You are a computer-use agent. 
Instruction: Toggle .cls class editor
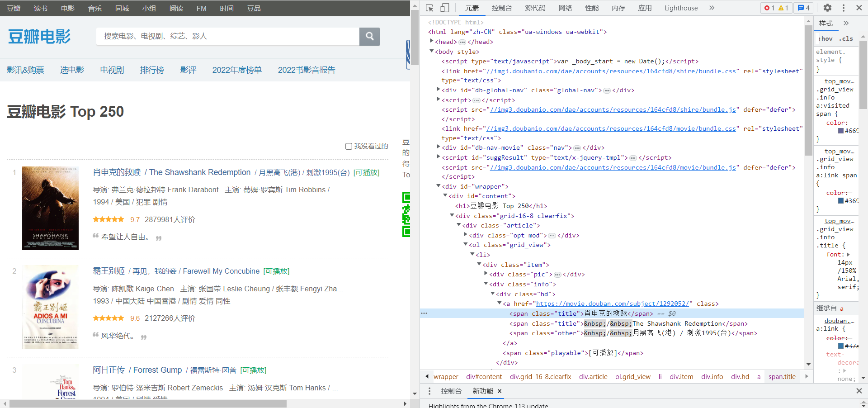pyautogui.click(x=846, y=38)
